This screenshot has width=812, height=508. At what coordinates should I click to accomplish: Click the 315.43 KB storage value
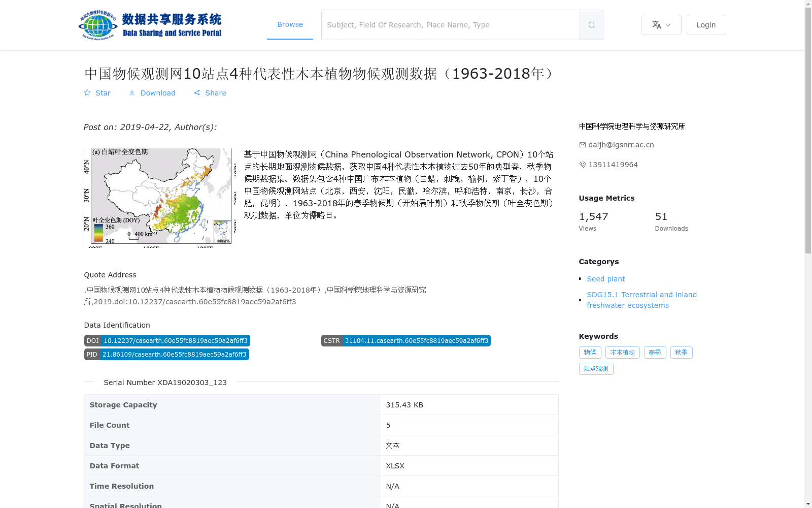click(404, 405)
